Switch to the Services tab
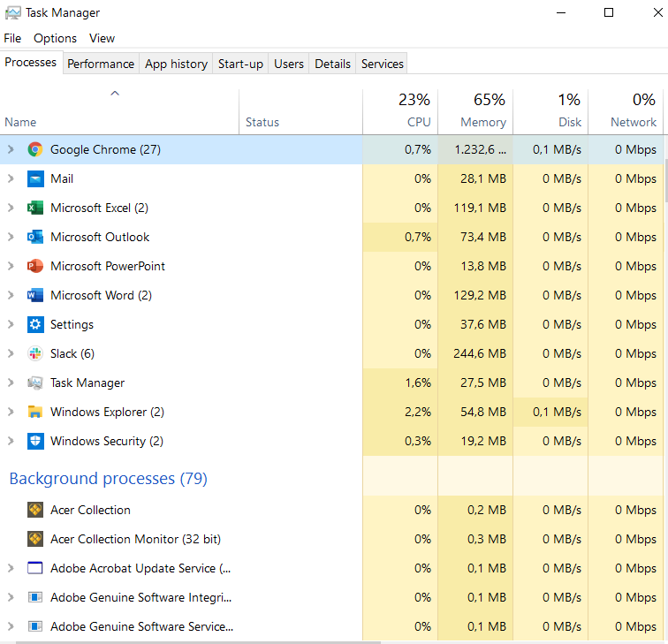The height and width of the screenshot is (644, 668). [x=382, y=64]
